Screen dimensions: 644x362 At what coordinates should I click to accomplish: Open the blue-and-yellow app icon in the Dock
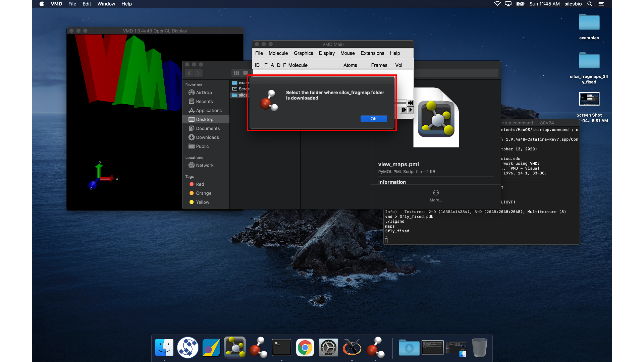pyautogui.click(x=211, y=348)
